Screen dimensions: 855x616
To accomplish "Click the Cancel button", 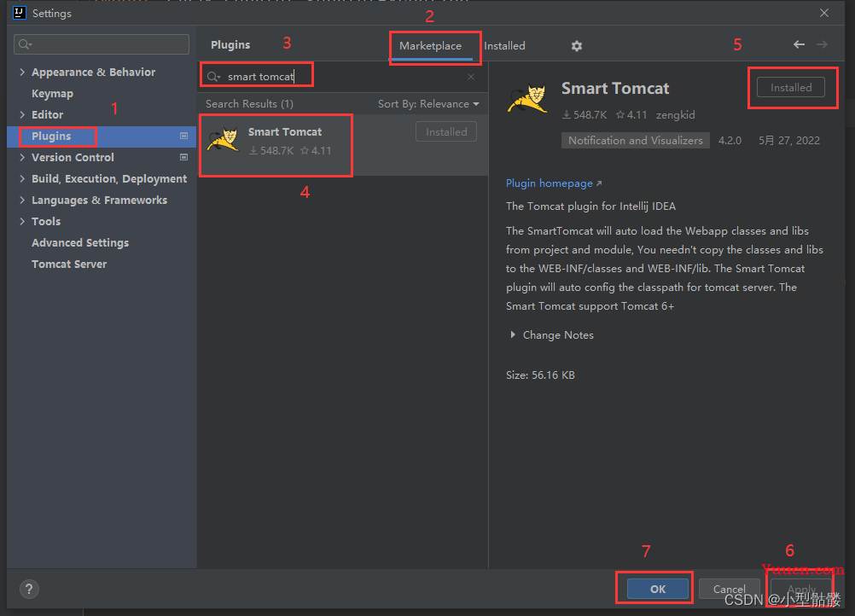I will 730,589.
